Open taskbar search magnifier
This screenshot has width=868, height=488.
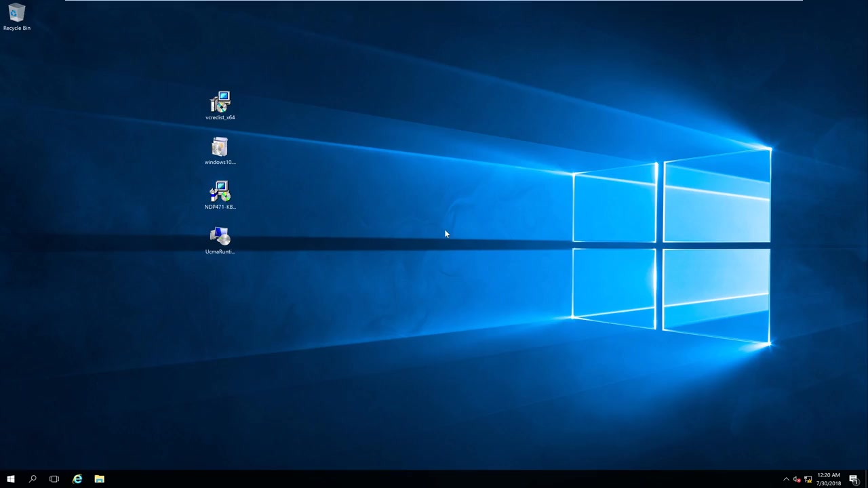[33, 479]
